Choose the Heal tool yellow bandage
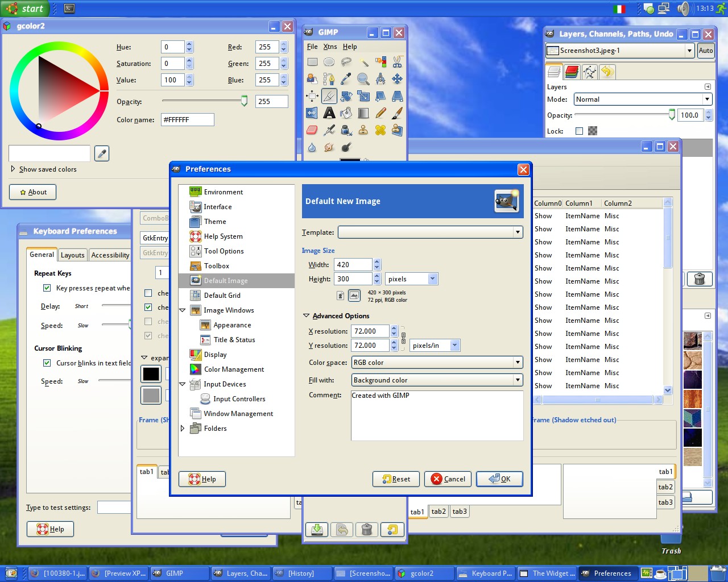The image size is (728, 582). click(x=380, y=130)
